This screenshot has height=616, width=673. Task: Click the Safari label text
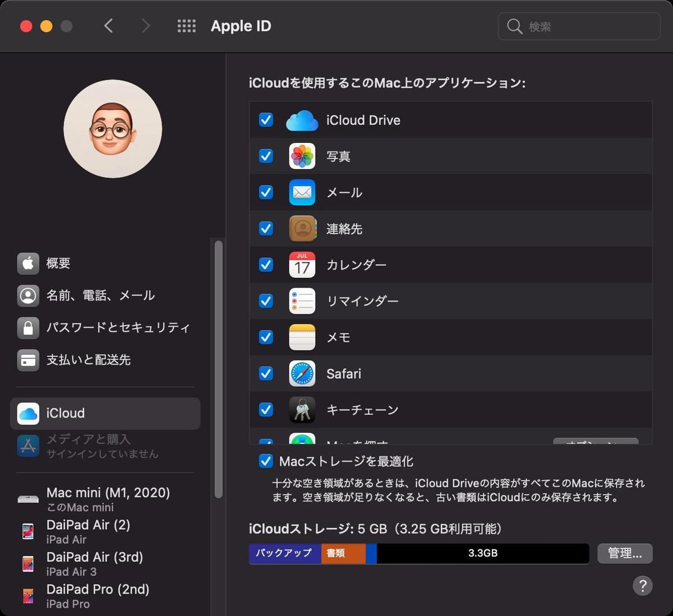point(344,373)
